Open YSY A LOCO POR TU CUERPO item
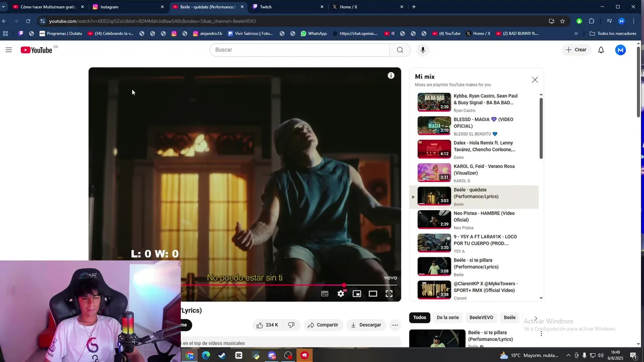 point(474,243)
